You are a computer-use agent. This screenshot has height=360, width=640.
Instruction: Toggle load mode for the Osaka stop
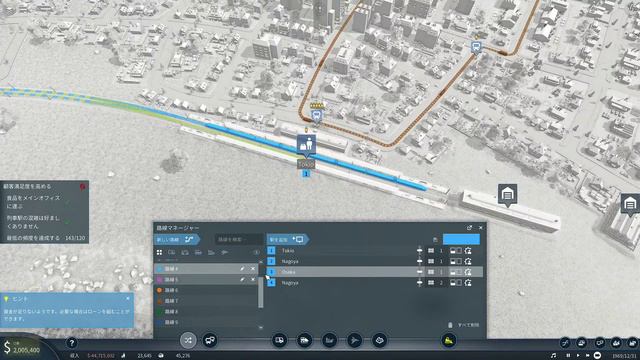click(x=456, y=272)
